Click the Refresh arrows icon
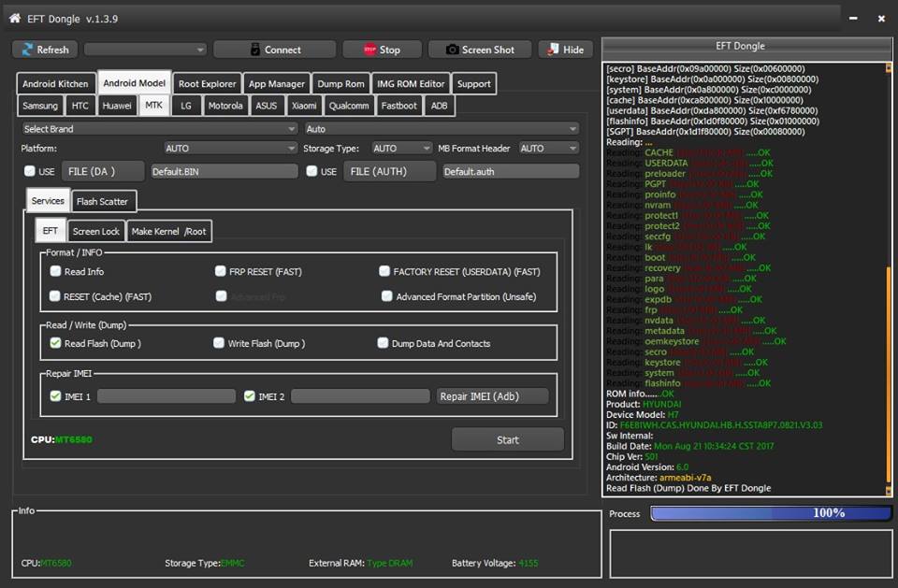This screenshot has height=588, width=898. pos(27,50)
